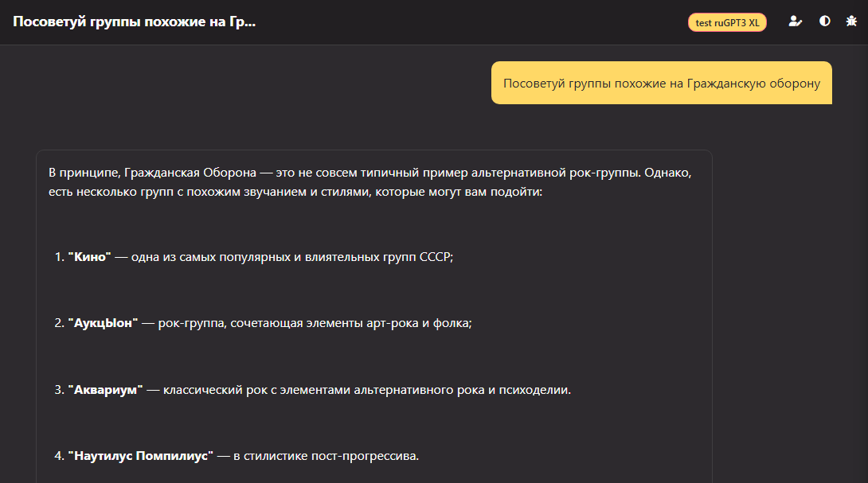
Task: Open the 'test ruGPT3 XL' model badge
Action: [x=727, y=23]
